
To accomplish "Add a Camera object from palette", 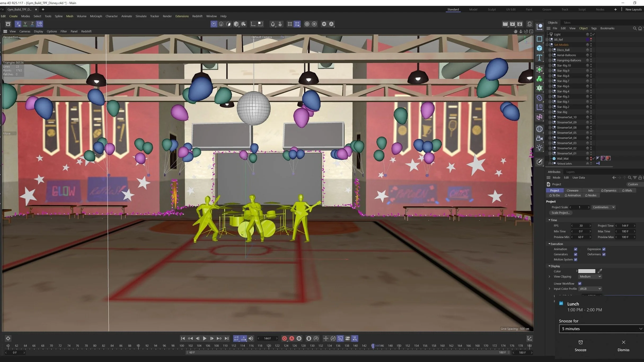I will coord(539,138).
